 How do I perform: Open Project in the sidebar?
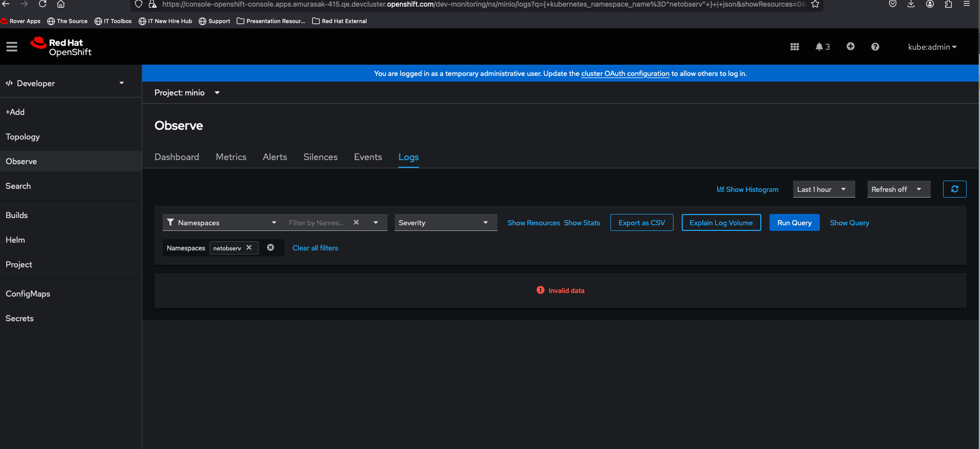[71, 264]
